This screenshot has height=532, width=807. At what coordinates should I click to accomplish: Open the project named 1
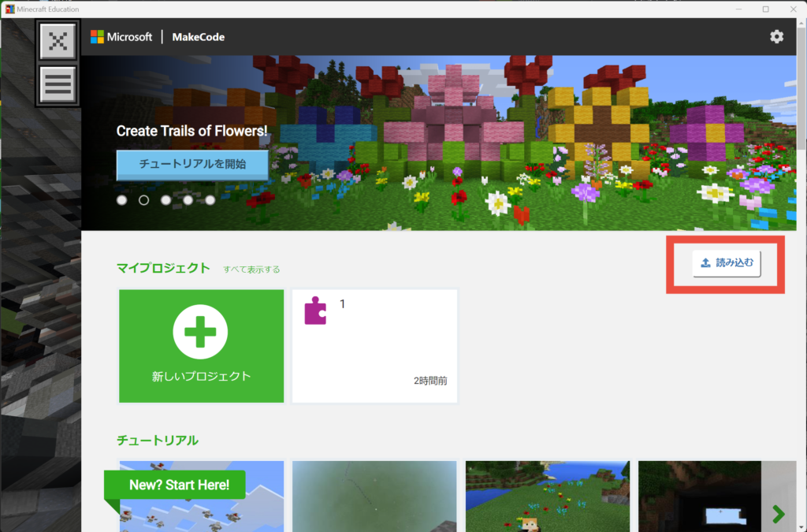pos(374,346)
